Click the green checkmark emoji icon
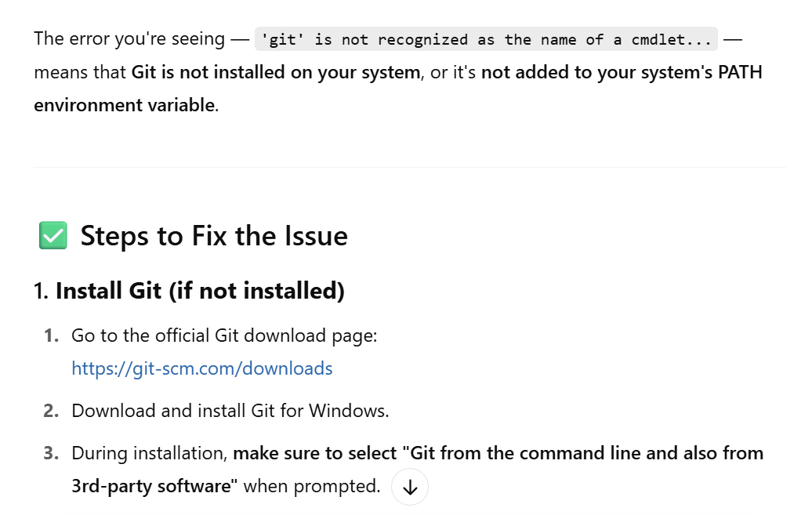 coord(53,236)
